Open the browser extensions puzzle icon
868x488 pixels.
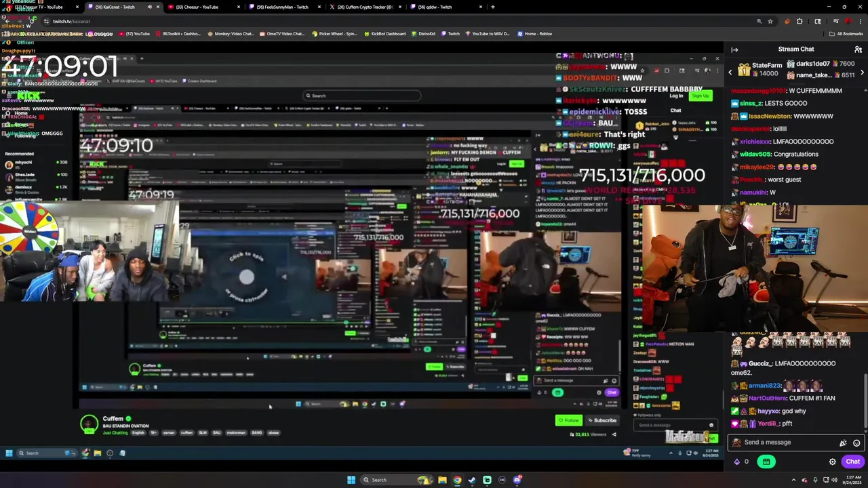[x=800, y=21]
